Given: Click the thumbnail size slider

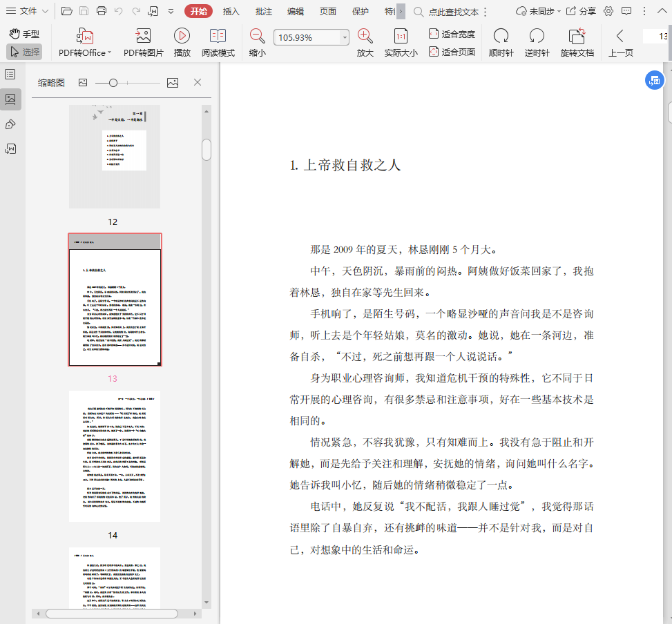Looking at the screenshot, I should pyautogui.click(x=113, y=83).
